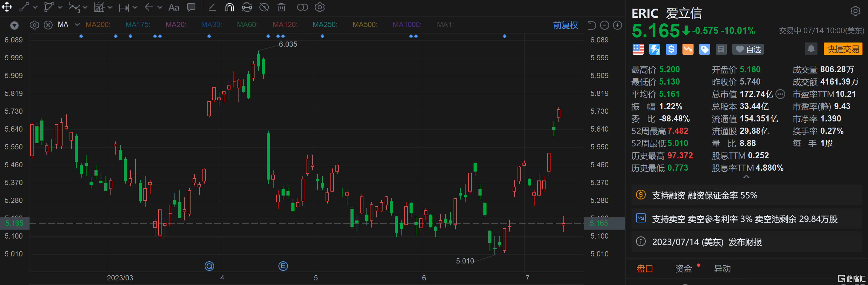The height and width of the screenshot is (285, 868).
Task: Click the 6.035 high price annotation
Action: click(x=288, y=44)
